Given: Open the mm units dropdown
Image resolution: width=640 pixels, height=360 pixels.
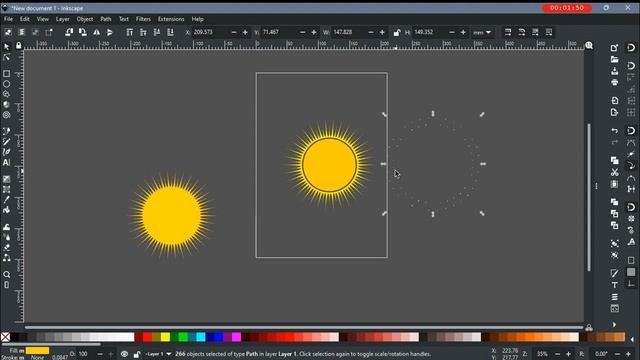Looking at the screenshot, I should click(482, 32).
